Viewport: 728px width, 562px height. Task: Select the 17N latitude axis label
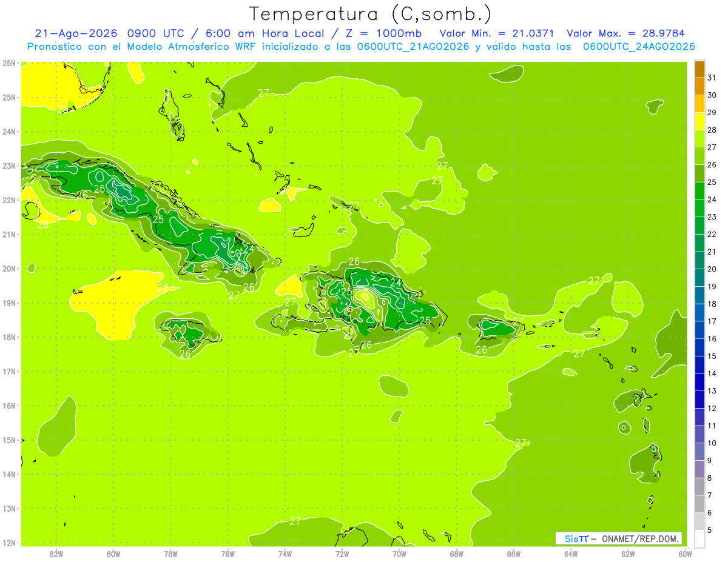8,372
